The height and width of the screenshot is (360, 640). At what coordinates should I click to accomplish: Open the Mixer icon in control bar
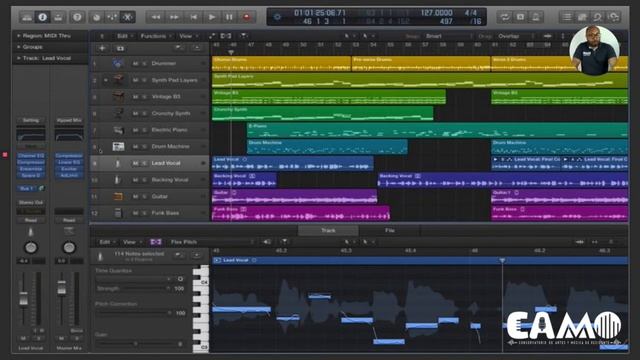pyautogui.click(x=112, y=17)
